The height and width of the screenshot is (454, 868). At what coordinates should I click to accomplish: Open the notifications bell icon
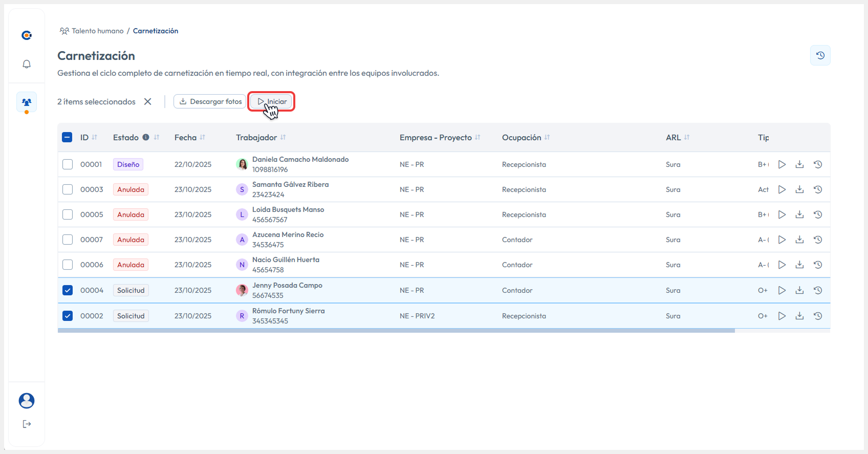pos(27,64)
